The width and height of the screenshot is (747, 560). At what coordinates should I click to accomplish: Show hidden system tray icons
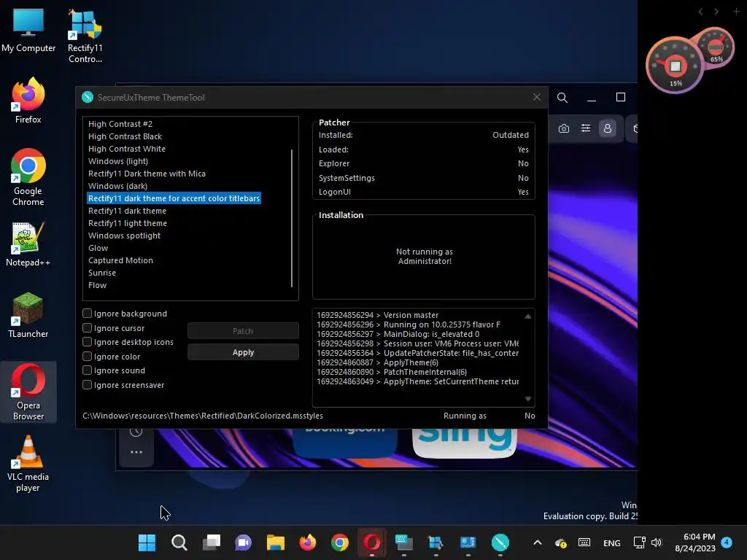(x=538, y=542)
